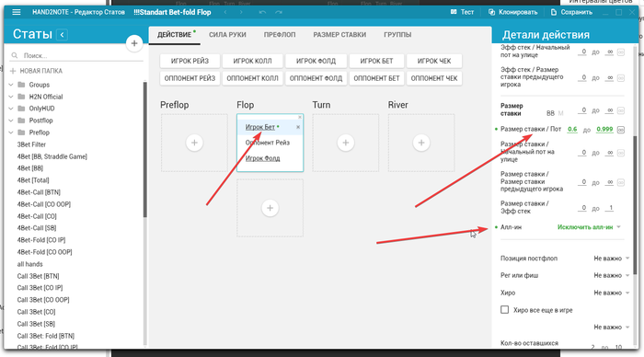Image resolution: width=644 pixels, height=357 pixels.
Task: Collapse the Preflop folder
Action: pos(11,132)
